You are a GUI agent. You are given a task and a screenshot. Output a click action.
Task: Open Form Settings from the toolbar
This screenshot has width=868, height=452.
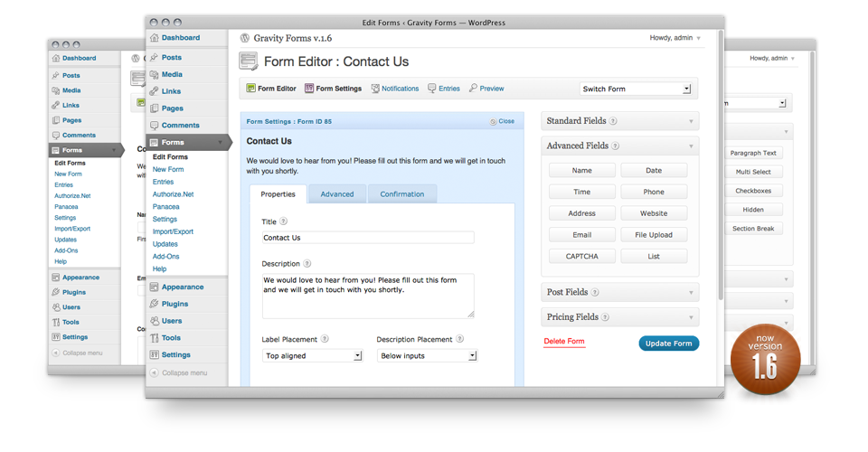[309, 89]
